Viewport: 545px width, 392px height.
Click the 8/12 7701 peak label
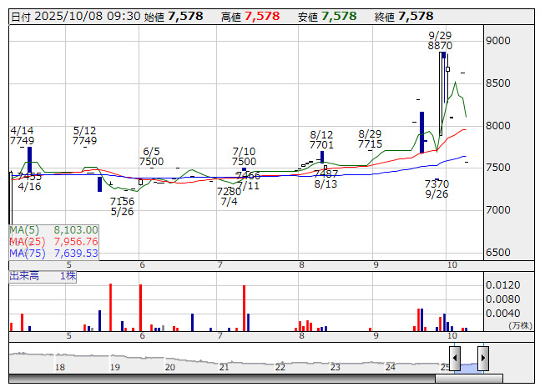321,139
